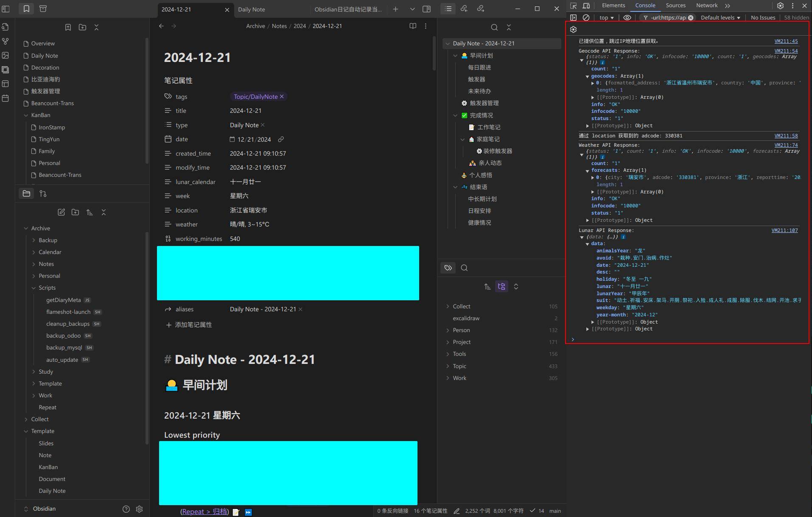Open the date picker calendar icon
Screen dimensions: 812x517
point(232,139)
